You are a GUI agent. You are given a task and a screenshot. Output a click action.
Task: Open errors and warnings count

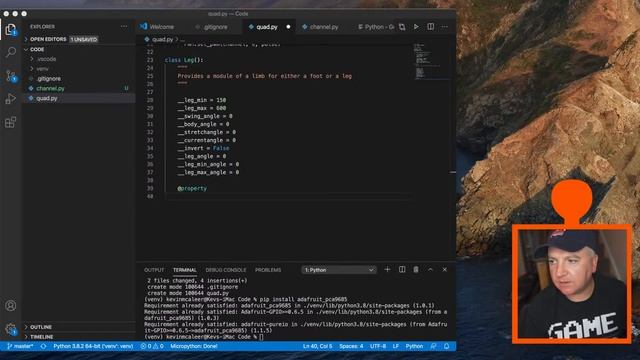point(152,346)
